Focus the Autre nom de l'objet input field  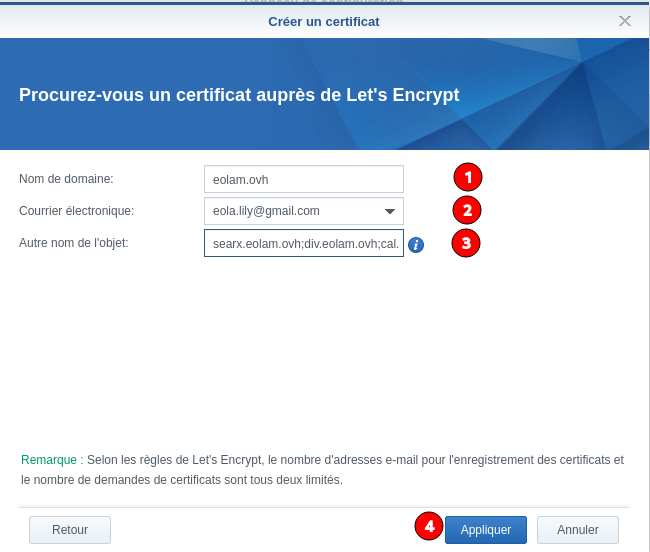click(303, 244)
